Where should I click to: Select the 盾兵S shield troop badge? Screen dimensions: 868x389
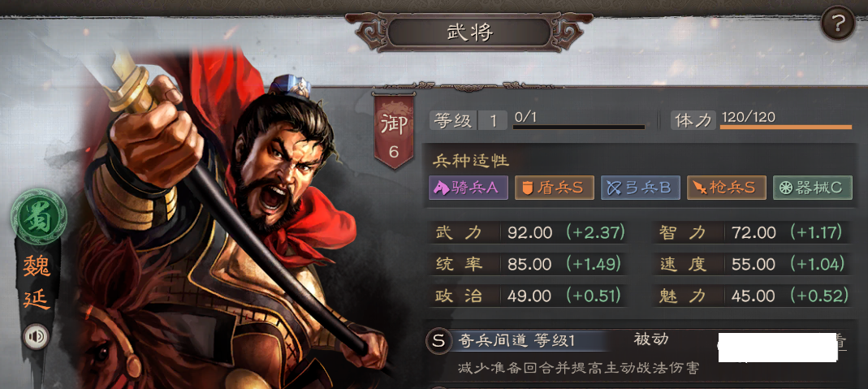(x=554, y=188)
